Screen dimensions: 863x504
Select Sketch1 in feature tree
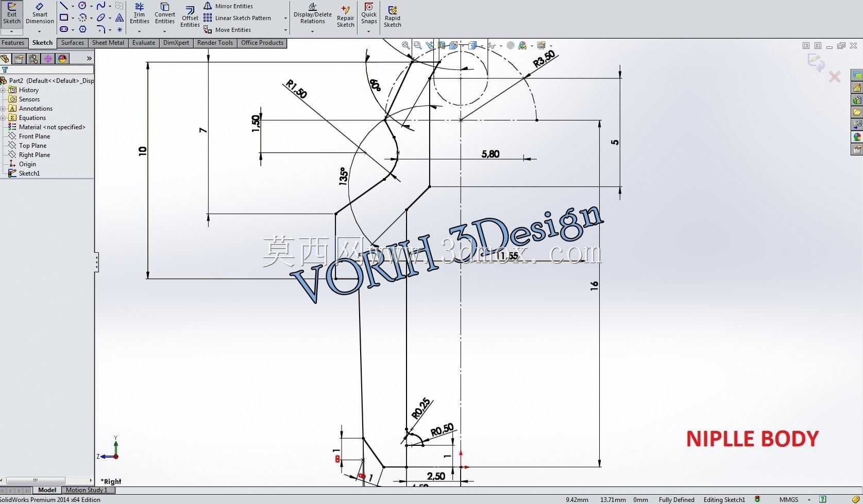[x=24, y=173]
